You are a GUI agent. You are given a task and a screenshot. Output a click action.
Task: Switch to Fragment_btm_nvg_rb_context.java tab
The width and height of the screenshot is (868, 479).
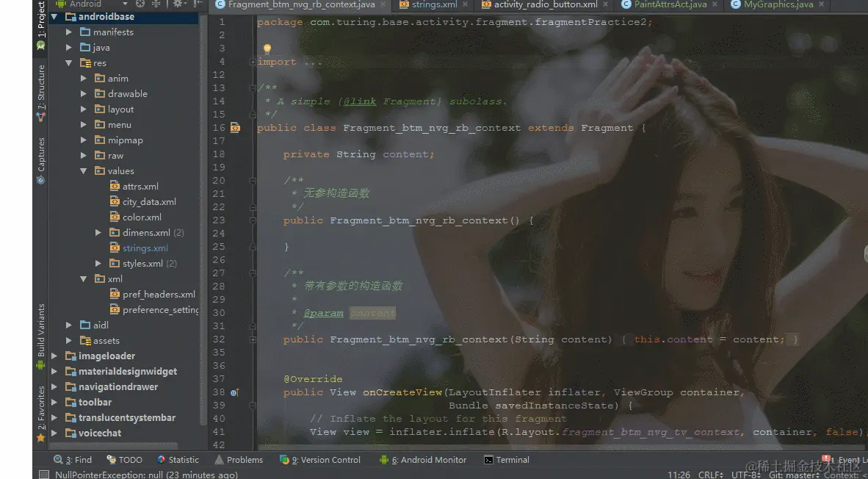click(300, 4)
